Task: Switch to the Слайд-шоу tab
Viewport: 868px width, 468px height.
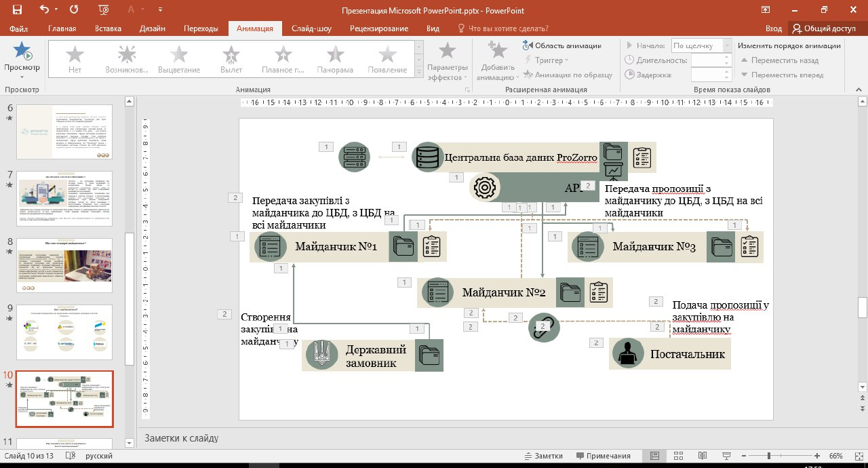Action: (311, 28)
